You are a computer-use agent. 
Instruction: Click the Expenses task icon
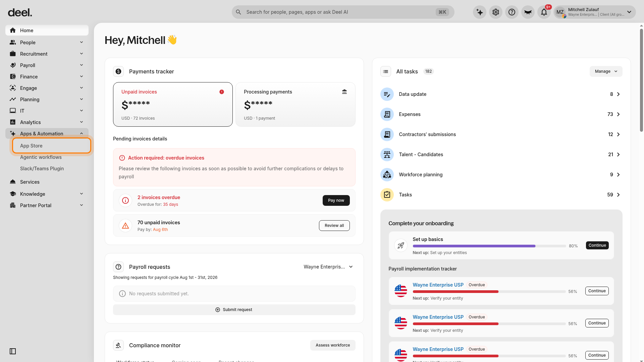point(387,114)
